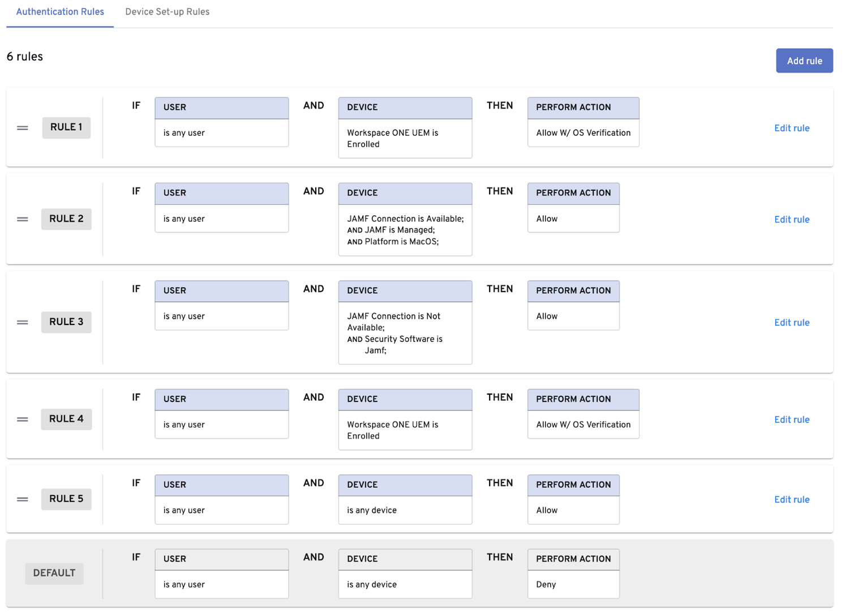Screen dimensions: 845x616
Task: Click the drag handle icon for Rule 5
Action: coord(23,499)
